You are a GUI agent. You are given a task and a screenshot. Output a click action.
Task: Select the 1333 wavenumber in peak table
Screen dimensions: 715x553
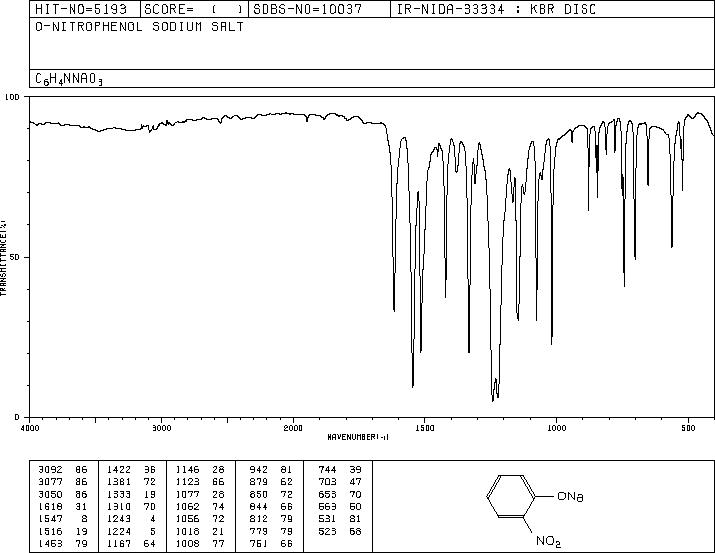[119, 494]
